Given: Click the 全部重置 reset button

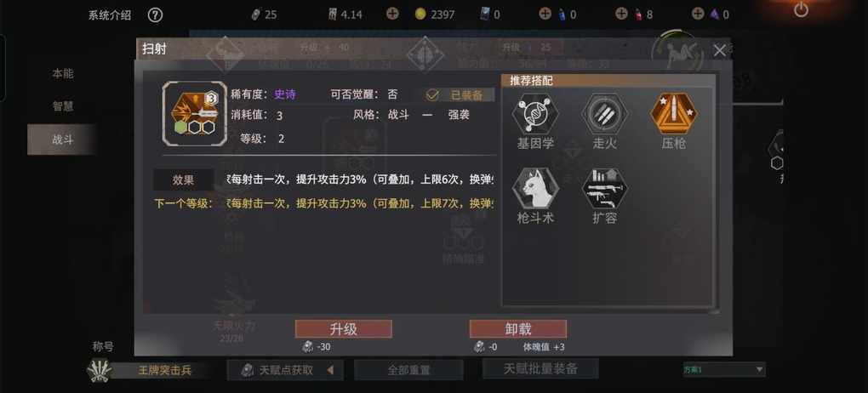Looking at the screenshot, I should point(408,370).
